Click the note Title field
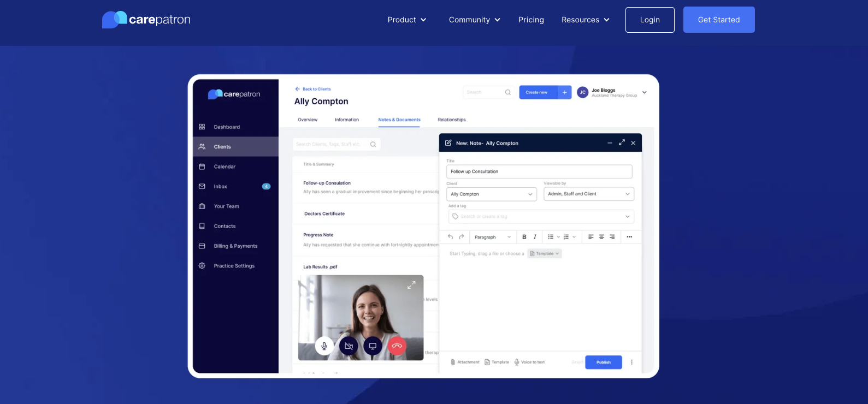The height and width of the screenshot is (404, 868). click(539, 171)
